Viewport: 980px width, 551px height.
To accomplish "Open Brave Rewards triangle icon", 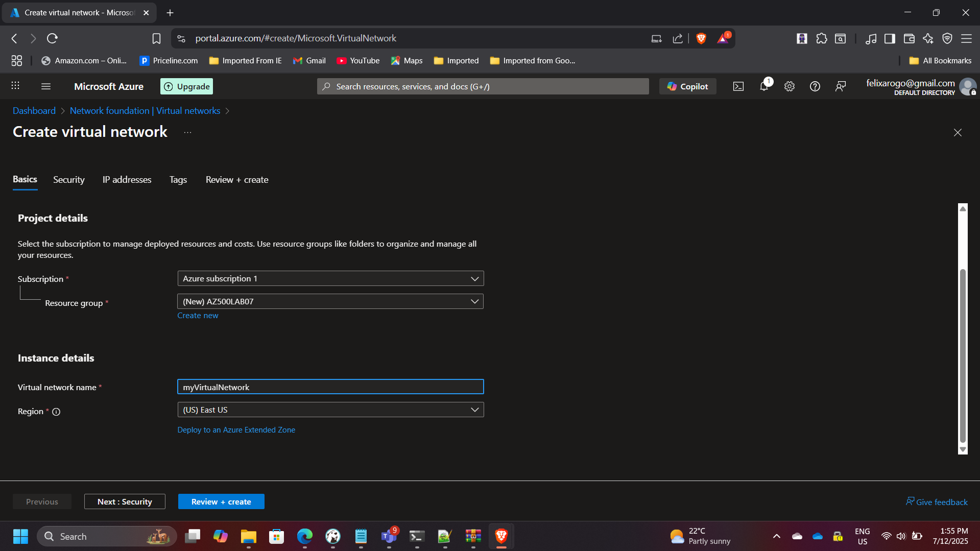I will pos(723,38).
